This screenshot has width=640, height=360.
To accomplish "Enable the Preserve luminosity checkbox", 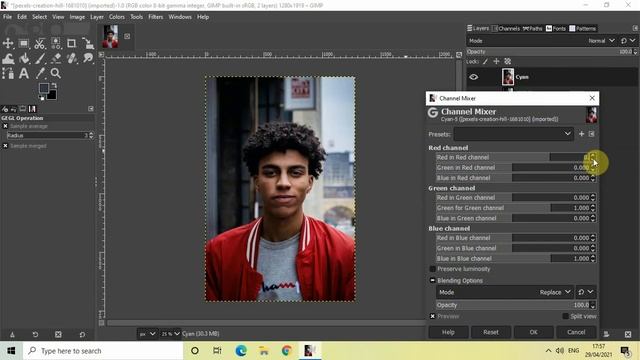I will click(x=433, y=269).
